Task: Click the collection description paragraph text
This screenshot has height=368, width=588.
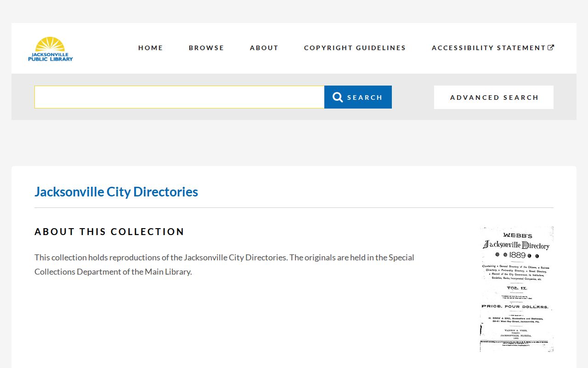Action: tap(224, 264)
